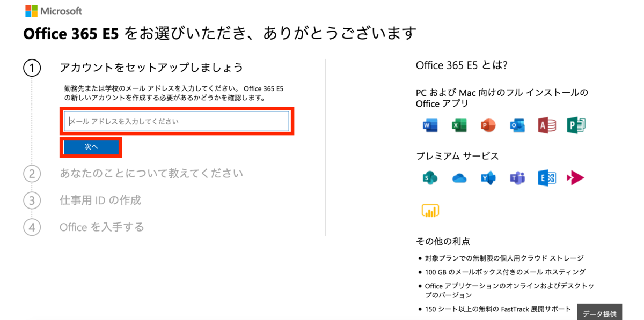Click the 勤務先または学校のメール アドレス instruction text
The height and width of the screenshot is (320, 644).
click(174, 93)
